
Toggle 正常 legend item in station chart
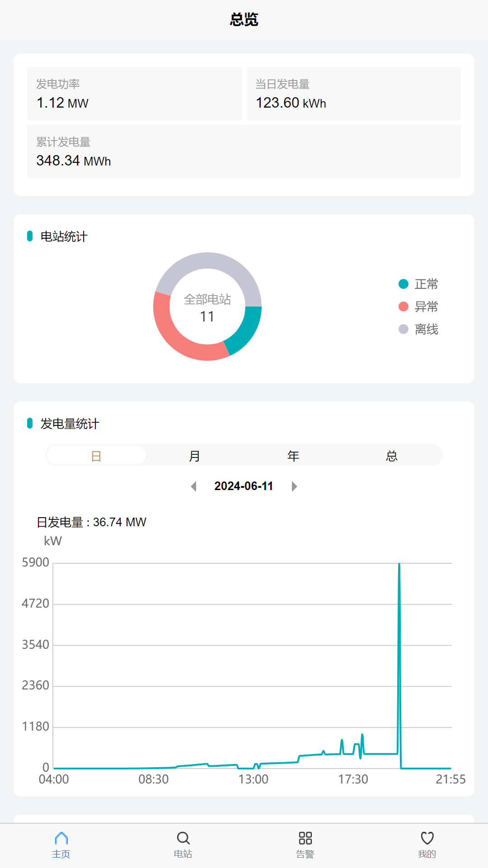point(418,284)
